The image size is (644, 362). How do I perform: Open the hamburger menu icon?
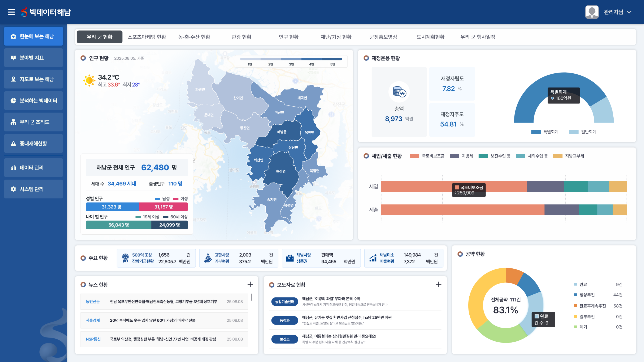[11, 12]
